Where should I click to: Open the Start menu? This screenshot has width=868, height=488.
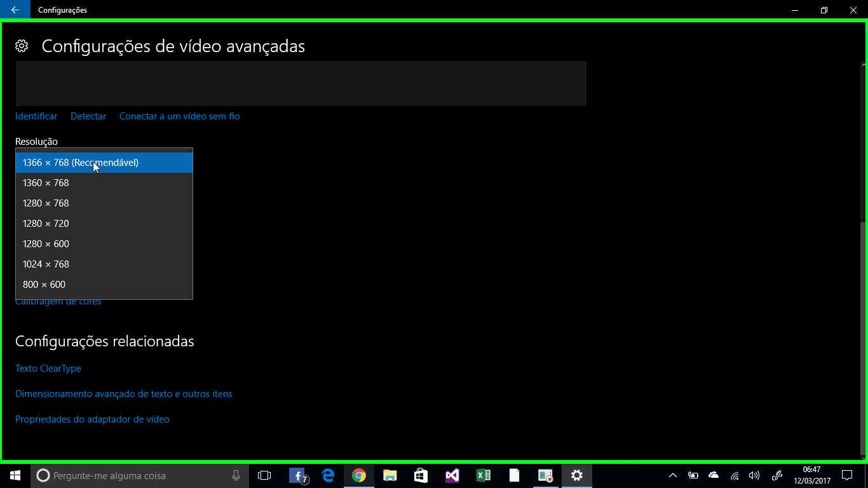(x=14, y=475)
